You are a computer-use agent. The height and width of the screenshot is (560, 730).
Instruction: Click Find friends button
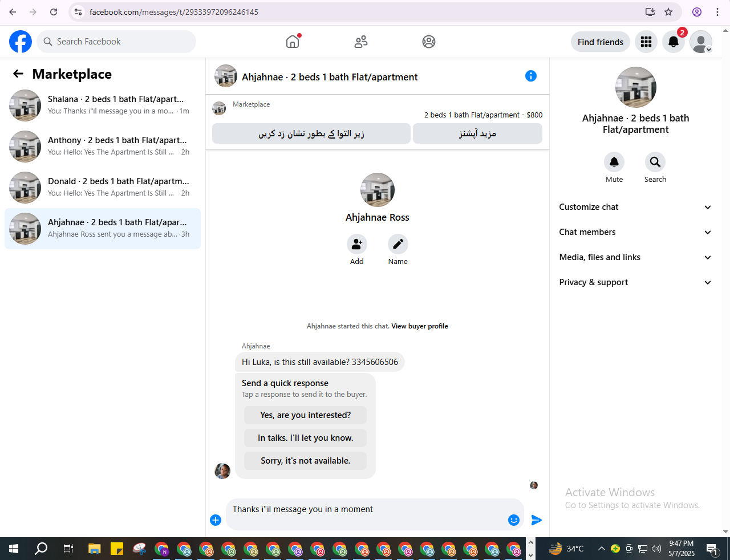(x=601, y=42)
